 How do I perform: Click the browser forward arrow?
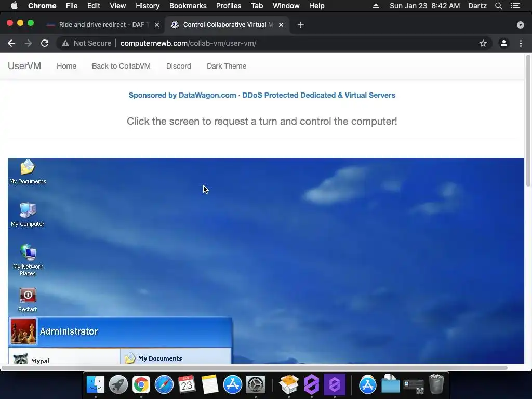point(28,43)
